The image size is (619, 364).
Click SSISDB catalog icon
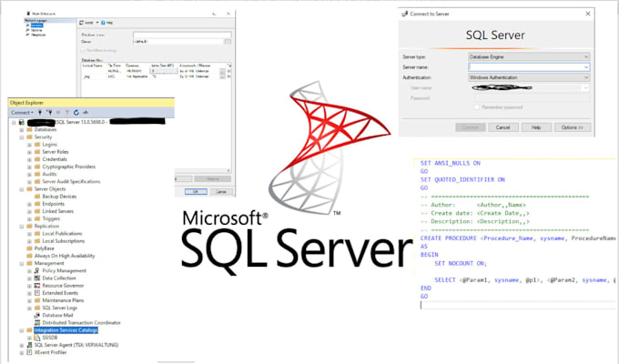click(37, 338)
